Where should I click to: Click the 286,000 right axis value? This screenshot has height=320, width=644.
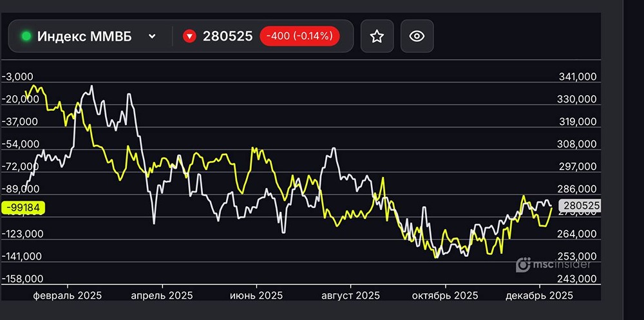pos(578,189)
